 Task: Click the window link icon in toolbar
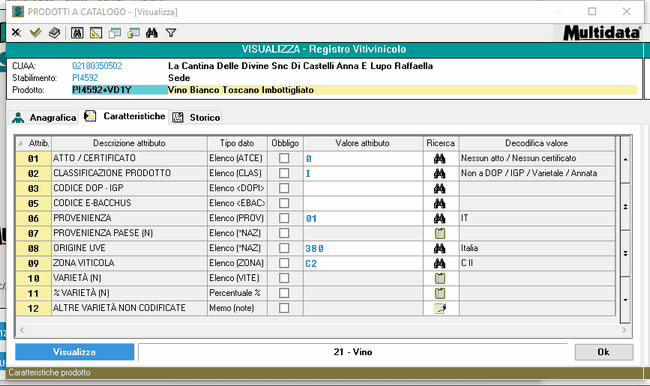pyautogui.click(x=133, y=33)
